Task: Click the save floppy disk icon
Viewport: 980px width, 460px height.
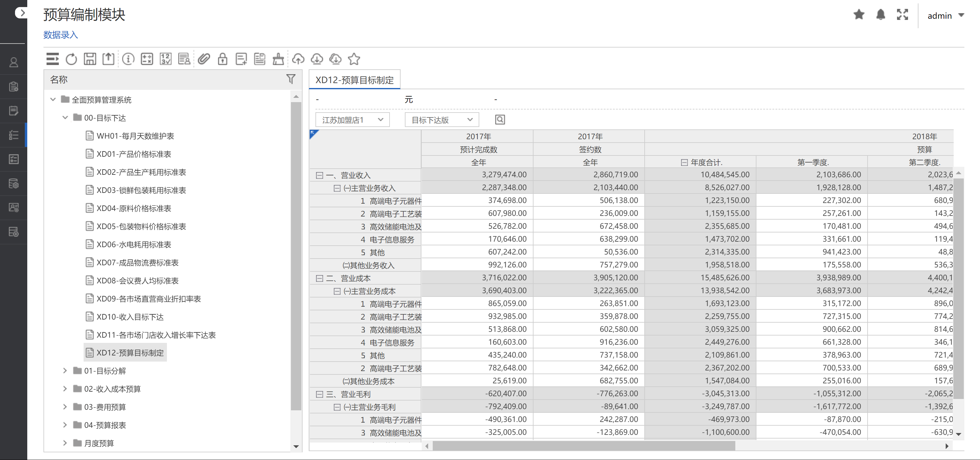Action: [90, 59]
